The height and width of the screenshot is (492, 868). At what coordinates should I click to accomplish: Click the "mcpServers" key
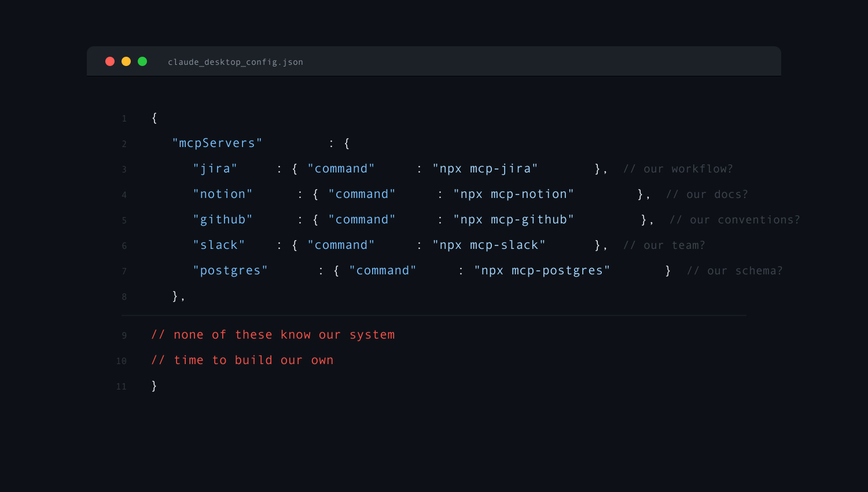217,144
